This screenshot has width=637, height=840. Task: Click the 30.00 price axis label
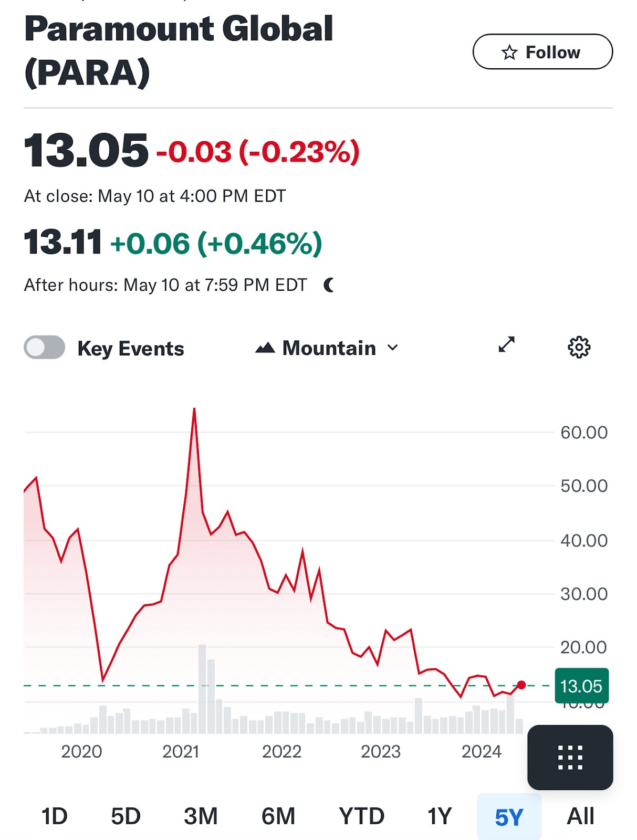point(584,594)
